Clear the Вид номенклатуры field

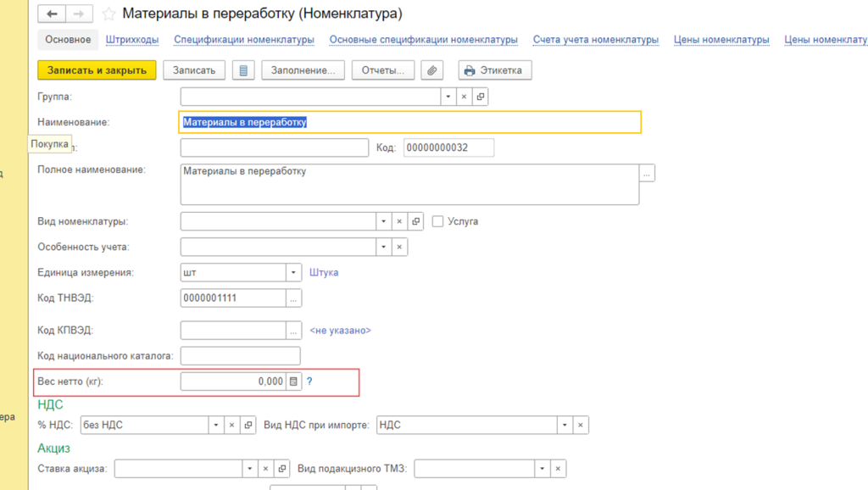tap(399, 221)
